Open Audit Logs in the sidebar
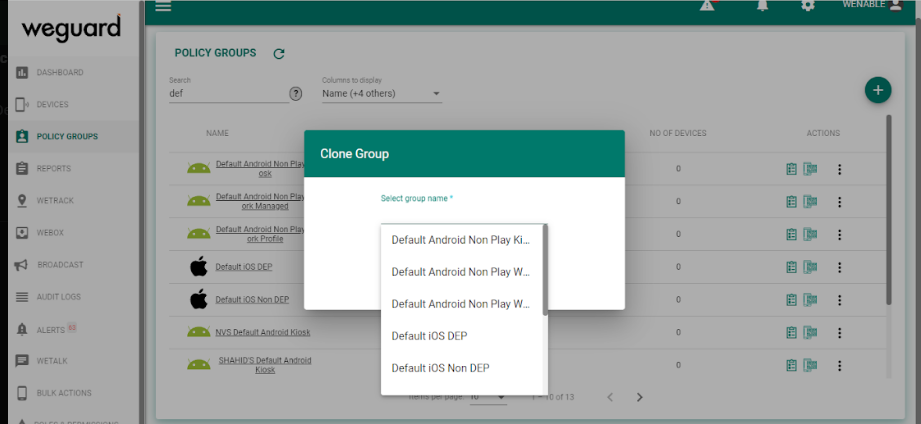This screenshot has width=921, height=424. tap(59, 297)
